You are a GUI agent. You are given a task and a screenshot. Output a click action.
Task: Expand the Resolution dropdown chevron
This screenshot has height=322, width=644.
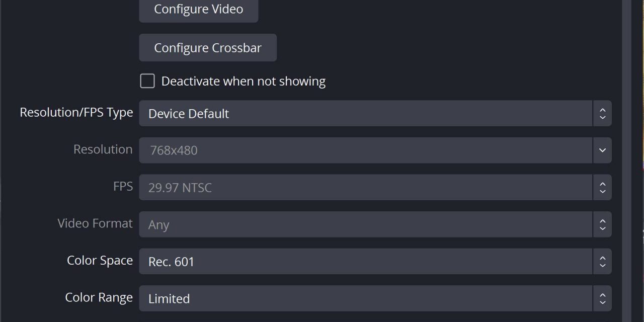coord(602,150)
